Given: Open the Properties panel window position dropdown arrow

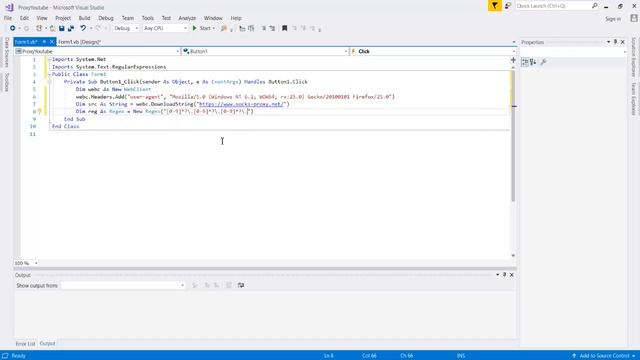Looking at the screenshot, I should [608, 42].
